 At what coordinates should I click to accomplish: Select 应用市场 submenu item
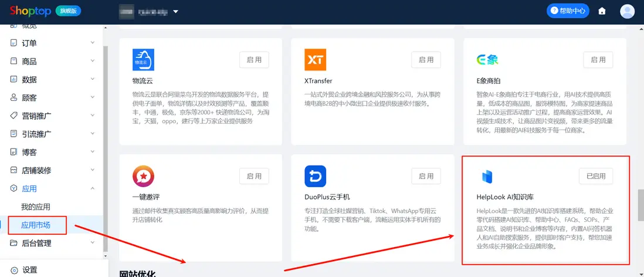(x=36, y=225)
